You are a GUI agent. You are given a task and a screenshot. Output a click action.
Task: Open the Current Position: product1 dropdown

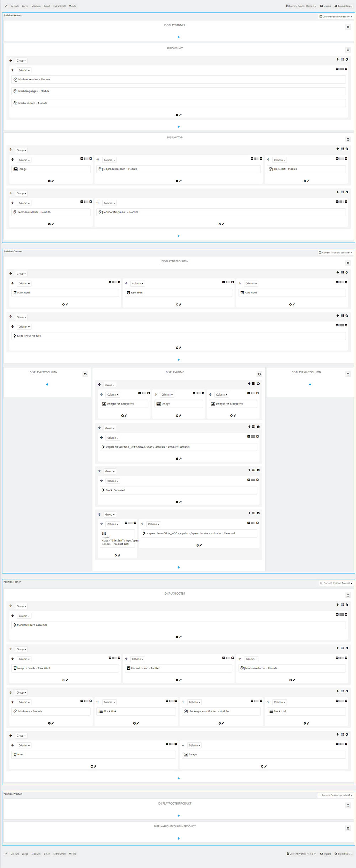(335, 795)
